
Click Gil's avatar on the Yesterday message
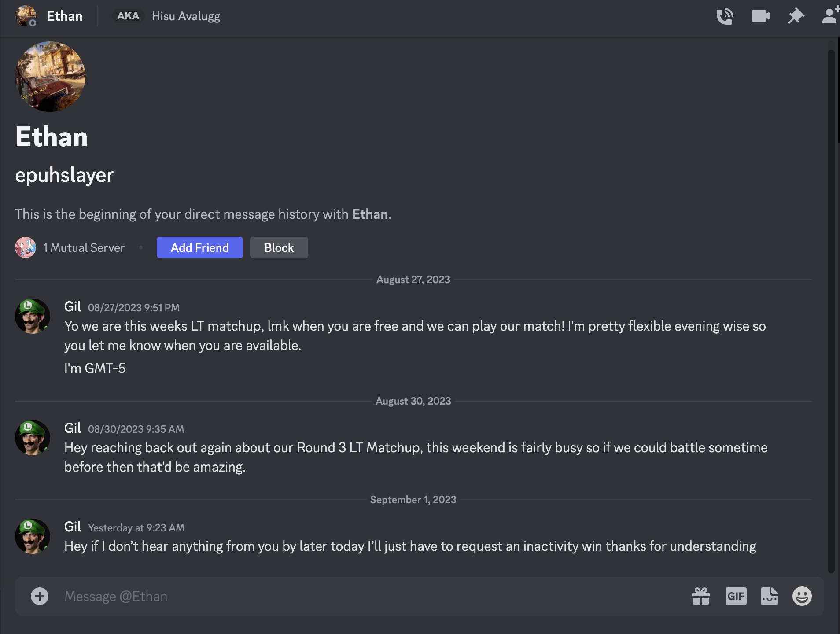(x=32, y=536)
